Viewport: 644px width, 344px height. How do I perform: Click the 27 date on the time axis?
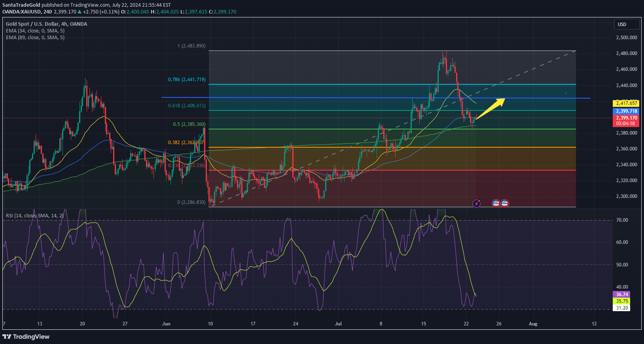125,324
